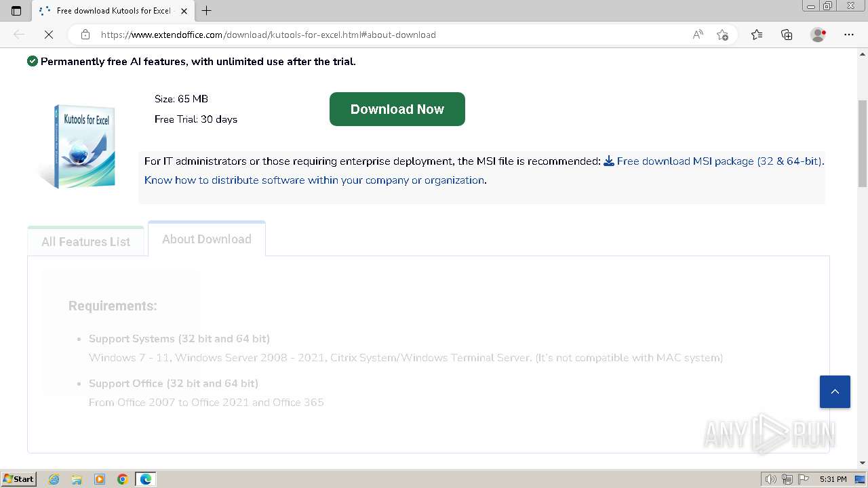The height and width of the screenshot is (488, 868).
Task: Click 'Size: 65 MB' text
Action: [x=181, y=99]
